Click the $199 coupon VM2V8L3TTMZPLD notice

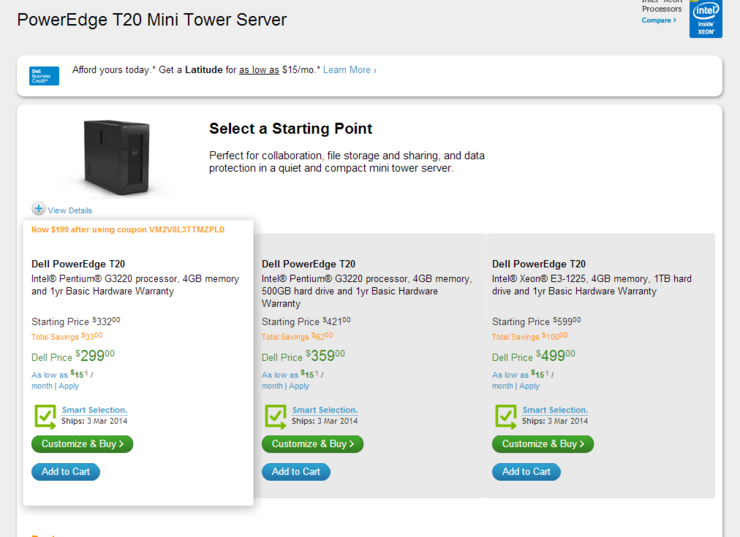pyautogui.click(x=128, y=229)
